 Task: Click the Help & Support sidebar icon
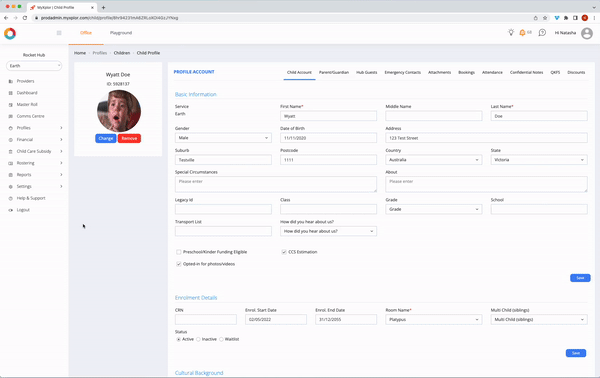click(x=11, y=198)
